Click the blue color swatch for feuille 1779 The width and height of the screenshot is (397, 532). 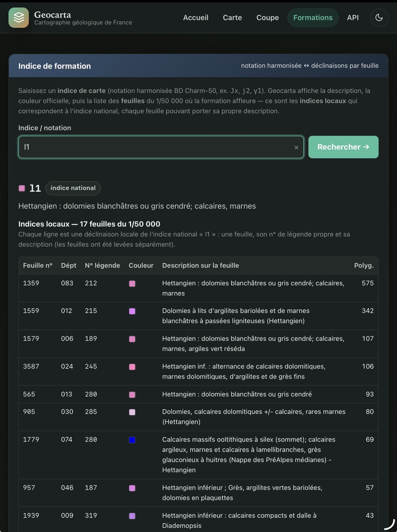pos(132,440)
